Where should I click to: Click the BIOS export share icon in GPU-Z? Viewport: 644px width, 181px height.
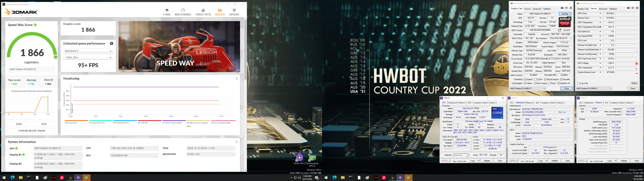[x=559, y=30]
